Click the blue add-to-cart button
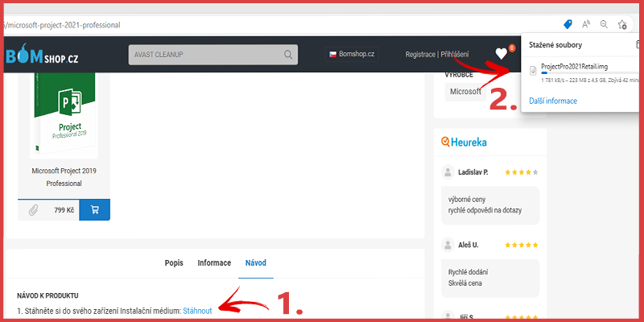The height and width of the screenshot is (322, 644). (94, 209)
